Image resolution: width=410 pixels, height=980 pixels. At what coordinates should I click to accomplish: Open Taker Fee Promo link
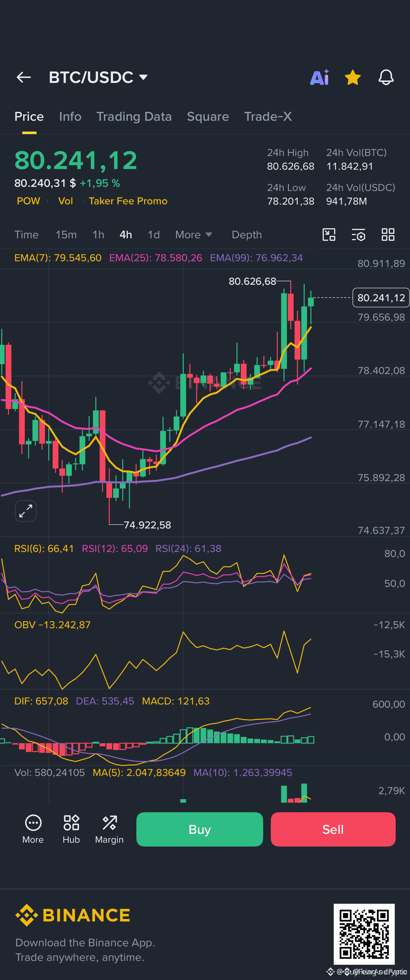[x=128, y=201]
